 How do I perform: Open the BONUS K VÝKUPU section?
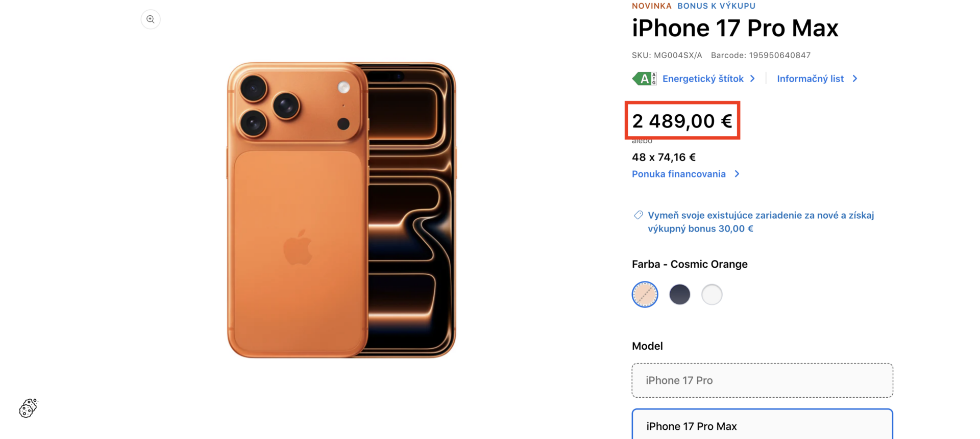click(717, 6)
